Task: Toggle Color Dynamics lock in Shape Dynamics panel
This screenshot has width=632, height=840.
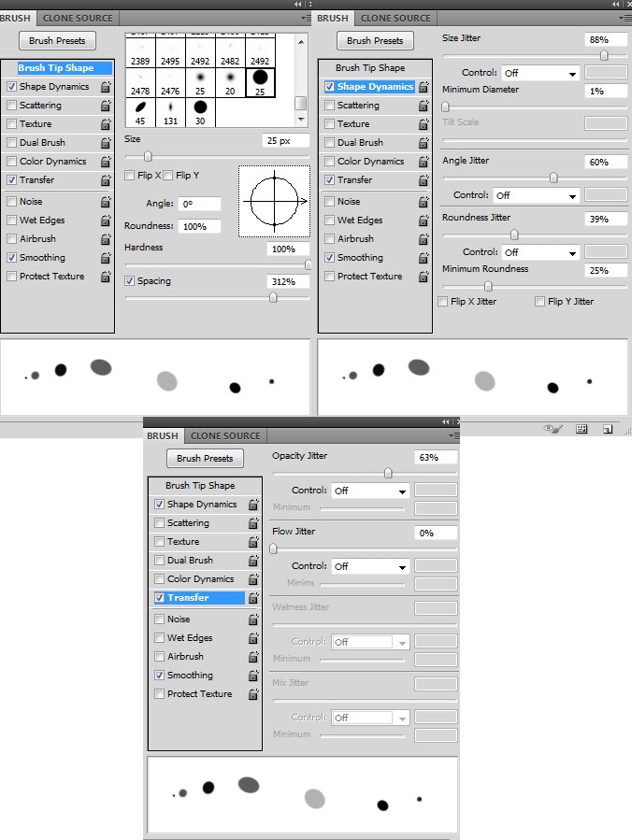Action: (x=424, y=162)
